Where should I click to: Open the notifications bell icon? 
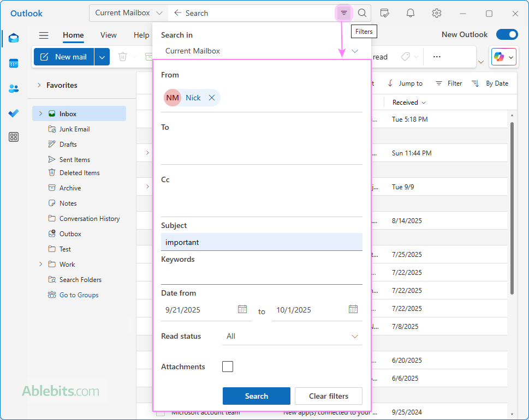(x=411, y=13)
